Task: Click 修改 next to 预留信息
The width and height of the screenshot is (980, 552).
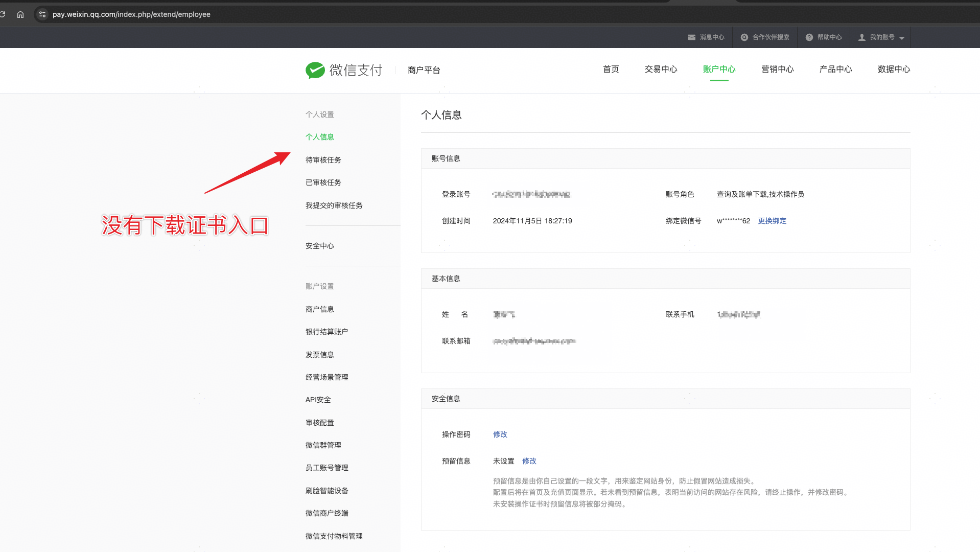Action: [x=529, y=461]
